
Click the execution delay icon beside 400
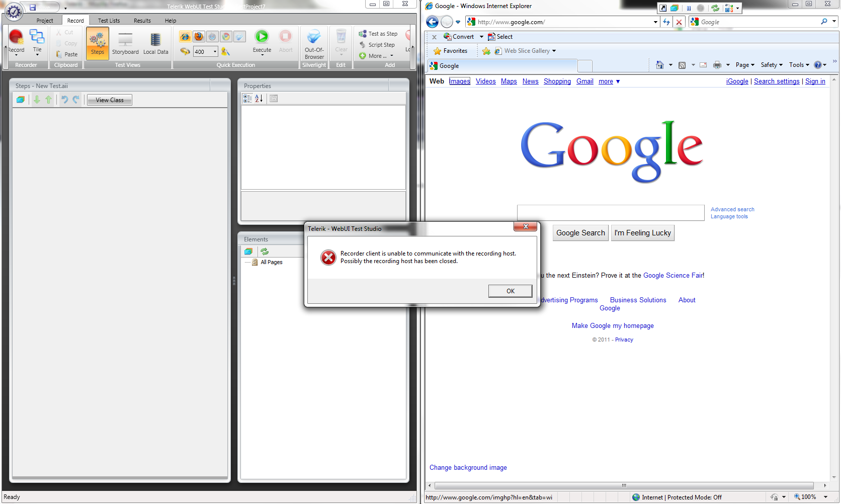coord(185,51)
